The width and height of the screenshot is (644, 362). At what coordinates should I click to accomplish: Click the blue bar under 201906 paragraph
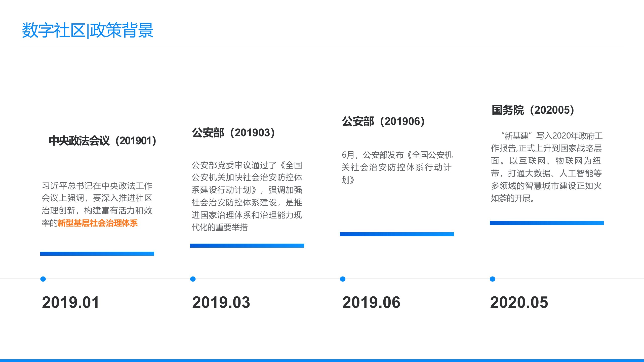click(397, 234)
